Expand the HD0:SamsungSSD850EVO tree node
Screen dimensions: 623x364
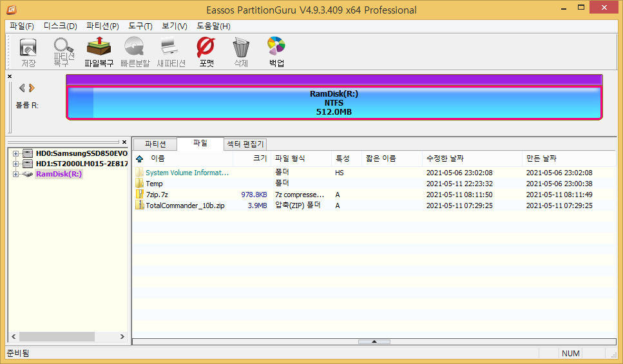[x=15, y=153]
